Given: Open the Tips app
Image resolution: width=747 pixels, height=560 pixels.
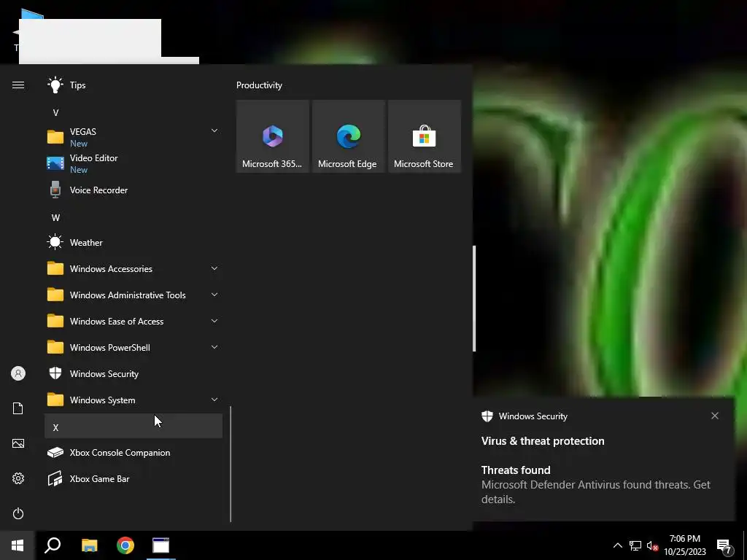Looking at the screenshot, I should pyautogui.click(x=133, y=85).
